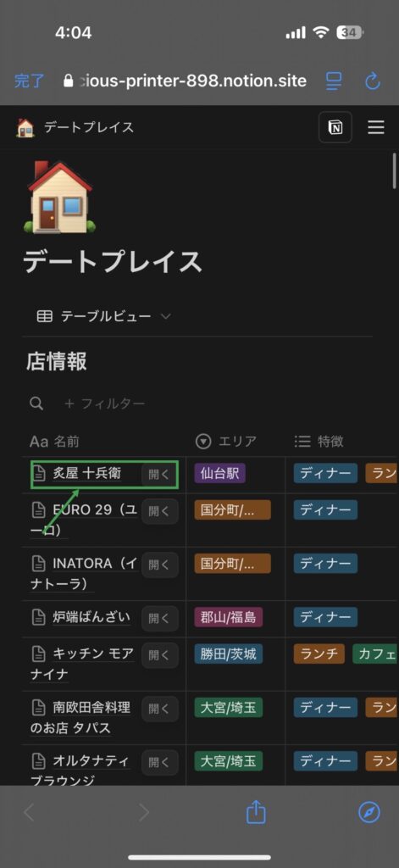Tap 開く button for 炙屋 十兵衛
Screen dimensions: 399x868
coord(158,476)
